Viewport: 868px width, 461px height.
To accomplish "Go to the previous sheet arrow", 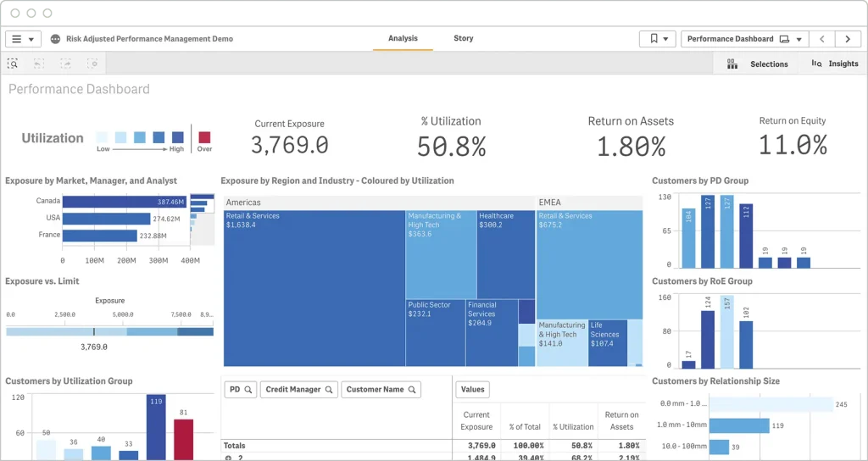I will (x=821, y=39).
